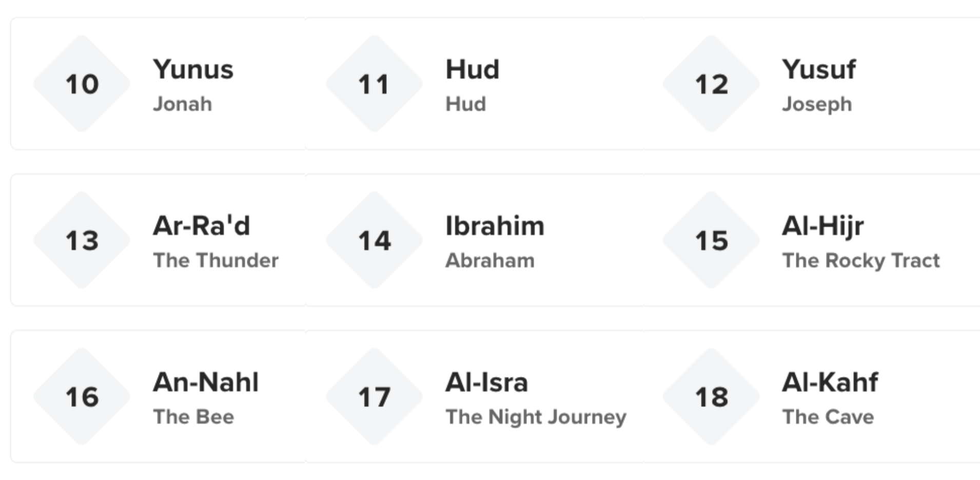Select the An-Nahl surah heading
This screenshot has height=480, width=980.
206,382
